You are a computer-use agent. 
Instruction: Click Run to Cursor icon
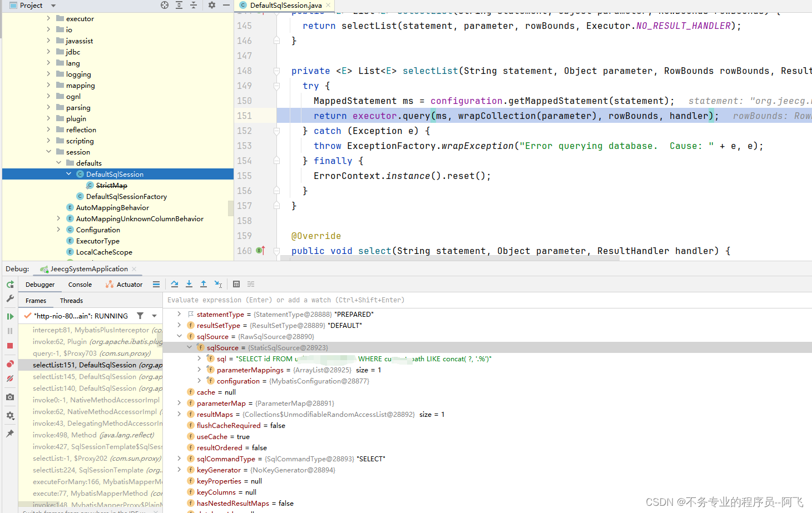click(x=219, y=284)
